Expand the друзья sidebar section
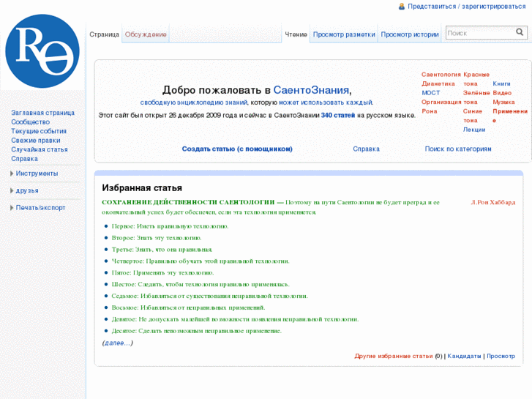 click(x=27, y=190)
